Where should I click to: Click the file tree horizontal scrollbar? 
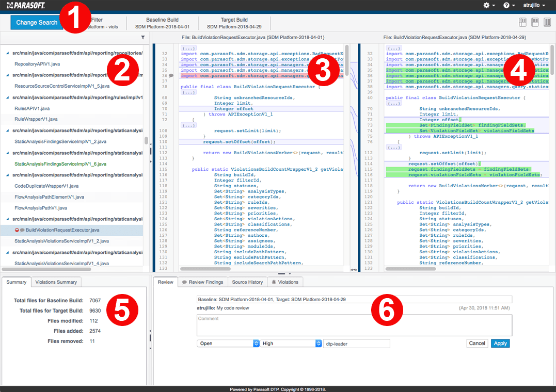(x=46, y=269)
